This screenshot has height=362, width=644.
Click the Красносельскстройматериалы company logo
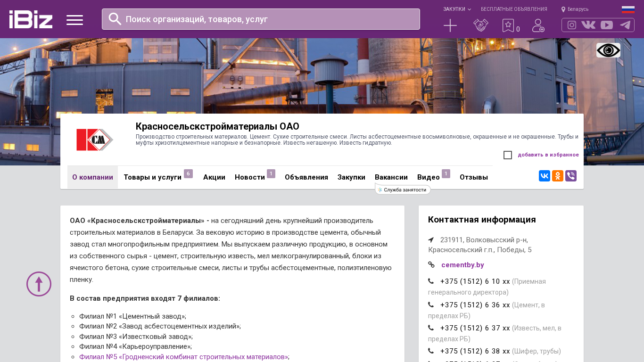point(95,140)
